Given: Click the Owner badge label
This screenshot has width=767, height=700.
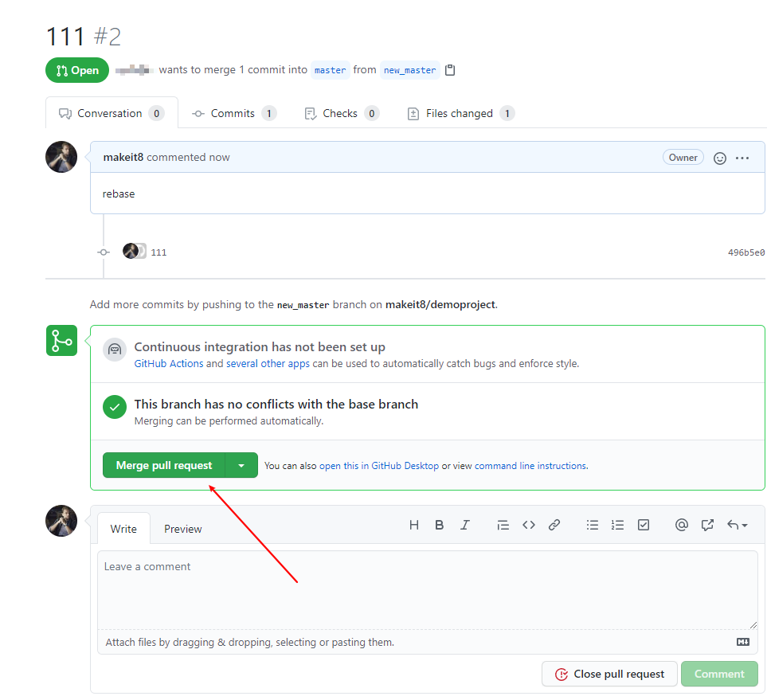Looking at the screenshot, I should [x=683, y=158].
